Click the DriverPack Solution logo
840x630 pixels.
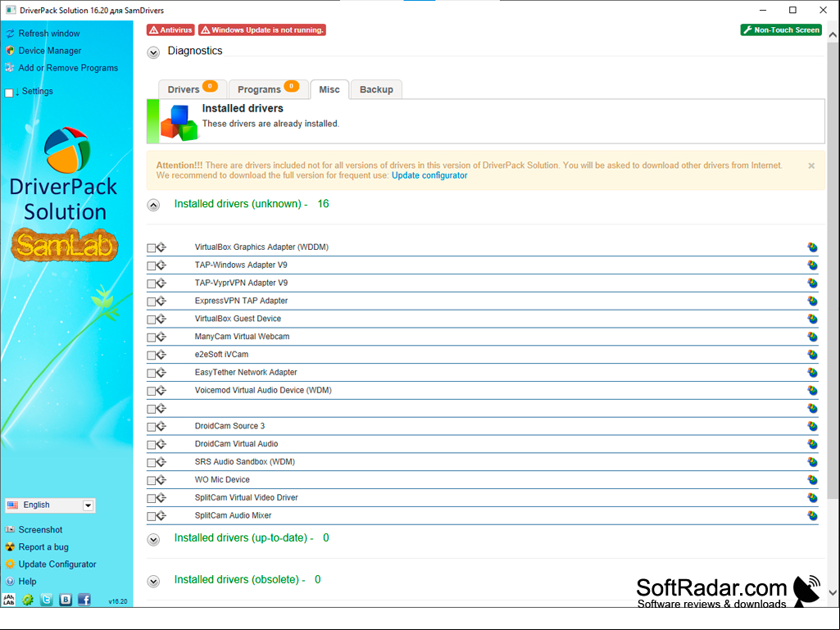(x=64, y=175)
